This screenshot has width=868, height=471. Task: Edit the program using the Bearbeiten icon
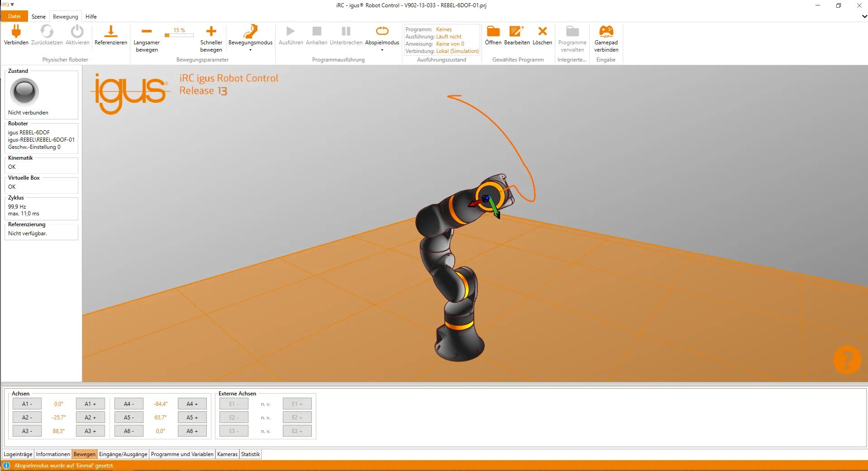(516, 32)
